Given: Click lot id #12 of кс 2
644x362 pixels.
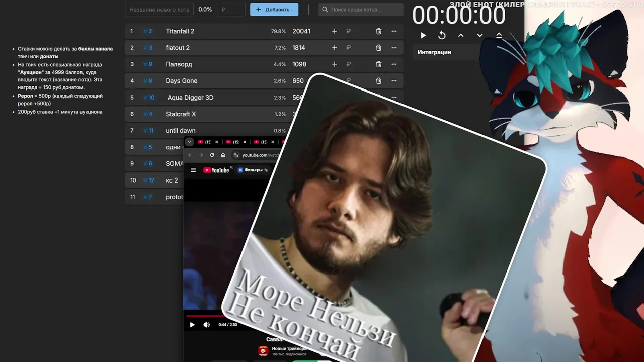Looking at the screenshot, I should click(149, 180).
